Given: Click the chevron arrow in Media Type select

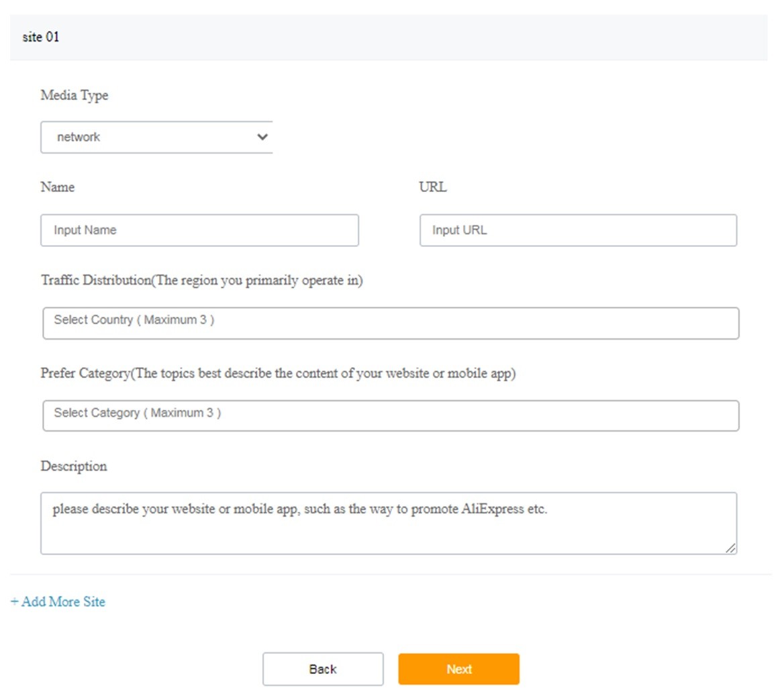Looking at the screenshot, I should (x=262, y=137).
